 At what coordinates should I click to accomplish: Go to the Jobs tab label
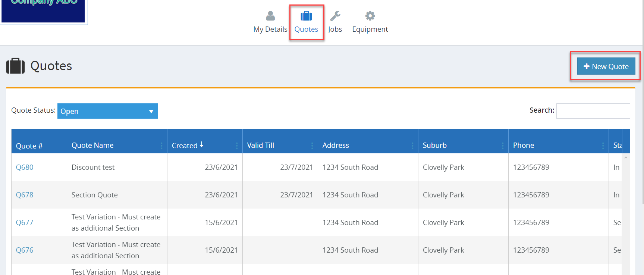335,29
